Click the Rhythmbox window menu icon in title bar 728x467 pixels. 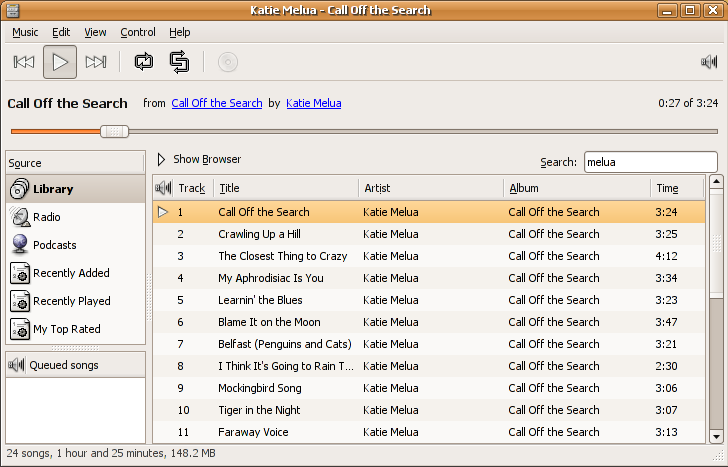13,10
